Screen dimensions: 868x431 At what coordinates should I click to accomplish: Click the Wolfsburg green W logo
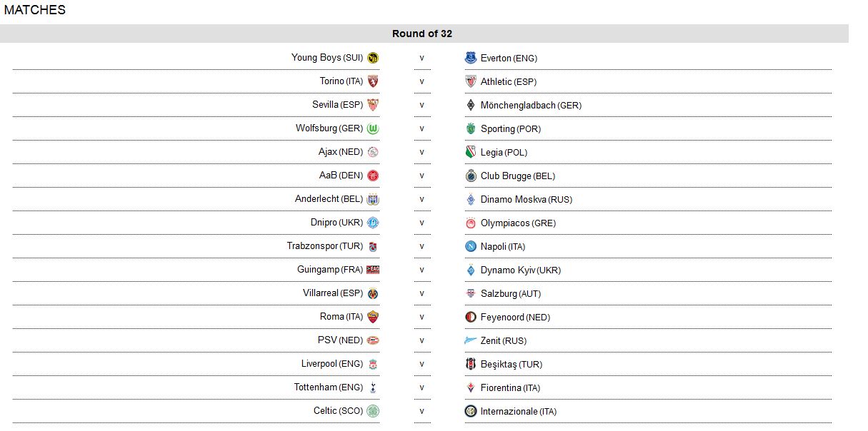(x=373, y=128)
